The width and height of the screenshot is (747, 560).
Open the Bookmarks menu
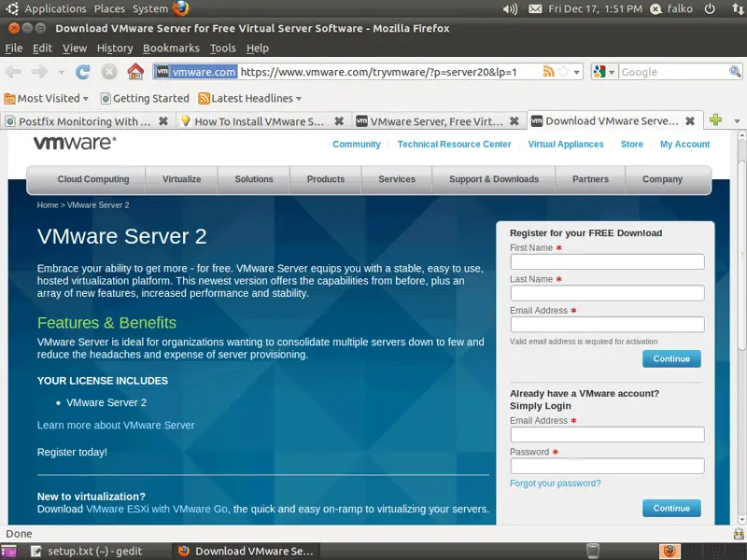171,49
